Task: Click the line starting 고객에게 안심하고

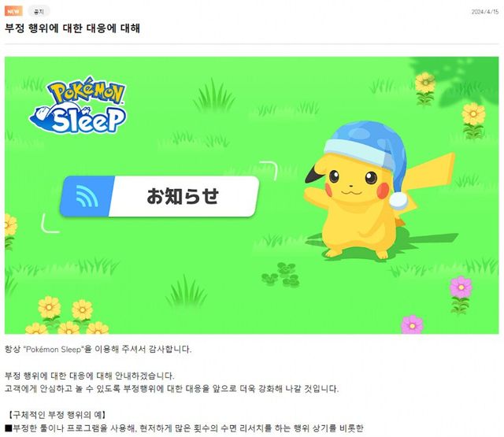Action: tap(172, 389)
